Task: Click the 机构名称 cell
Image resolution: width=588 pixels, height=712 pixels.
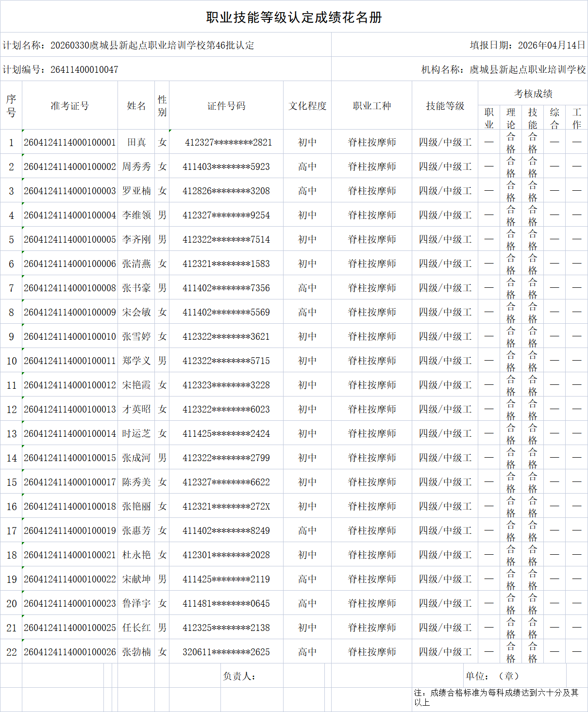Action: (x=503, y=69)
